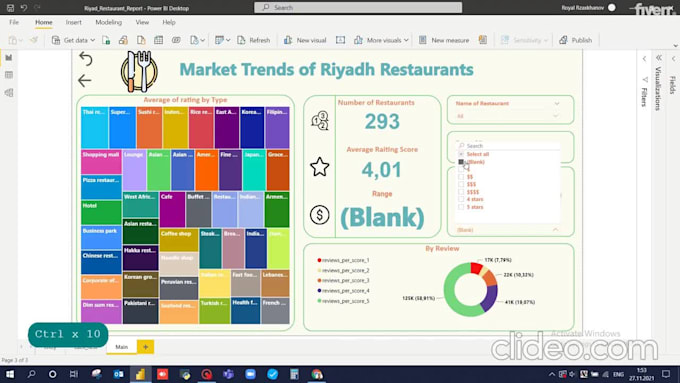Image resolution: width=680 pixels, height=383 pixels.
Task: Open the Help ribbon tab
Action: (x=169, y=22)
